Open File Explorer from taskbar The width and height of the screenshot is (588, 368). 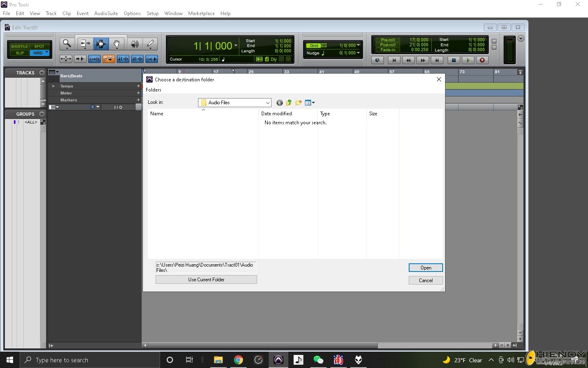pyautogui.click(x=218, y=360)
